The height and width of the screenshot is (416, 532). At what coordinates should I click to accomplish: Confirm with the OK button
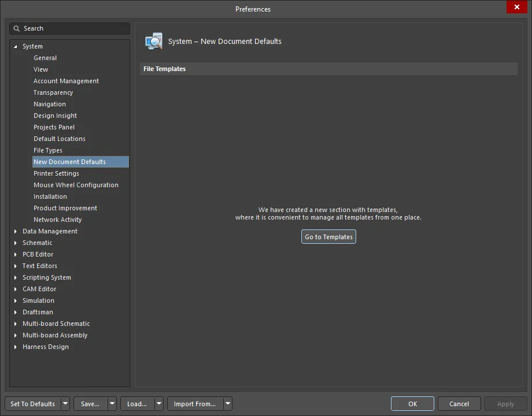coord(412,403)
